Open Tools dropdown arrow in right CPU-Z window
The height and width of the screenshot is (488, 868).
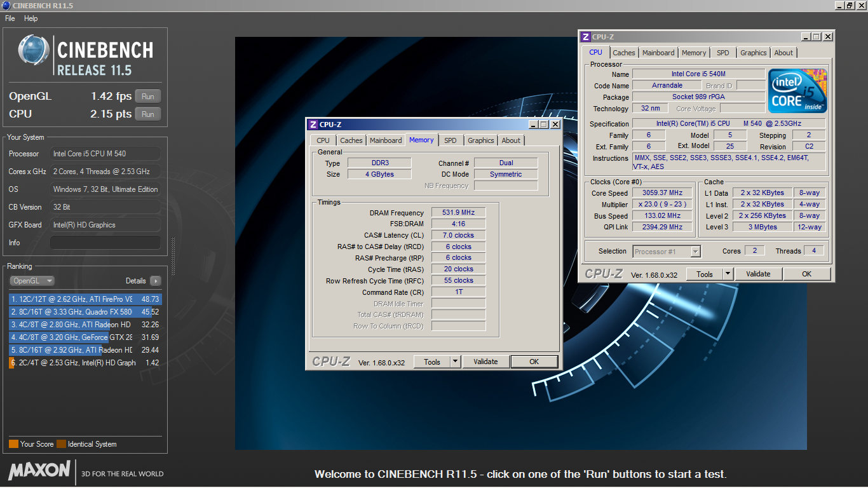tap(728, 274)
